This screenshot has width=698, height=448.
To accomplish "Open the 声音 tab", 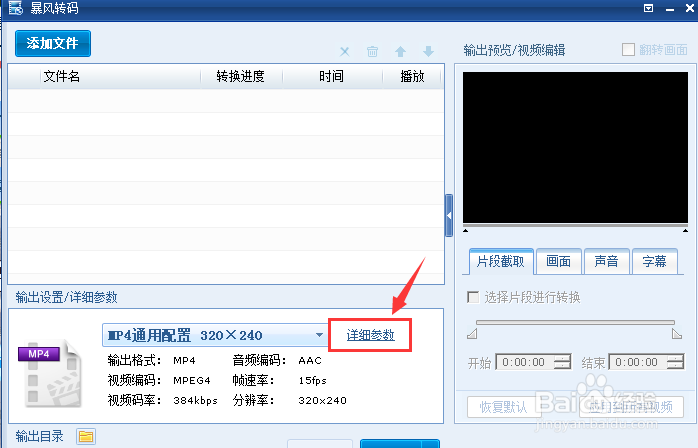I will tap(606, 261).
